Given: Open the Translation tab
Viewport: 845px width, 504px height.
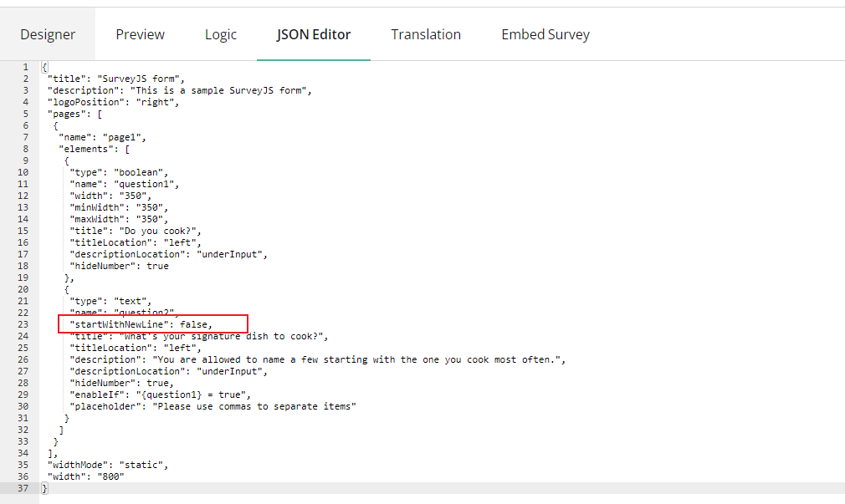Looking at the screenshot, I should click(426, 34).
